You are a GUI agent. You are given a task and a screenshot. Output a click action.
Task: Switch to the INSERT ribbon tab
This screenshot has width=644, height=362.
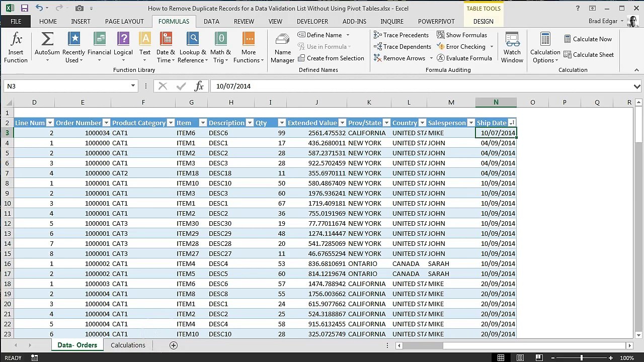pyautogui.click(x=80, y=22)
